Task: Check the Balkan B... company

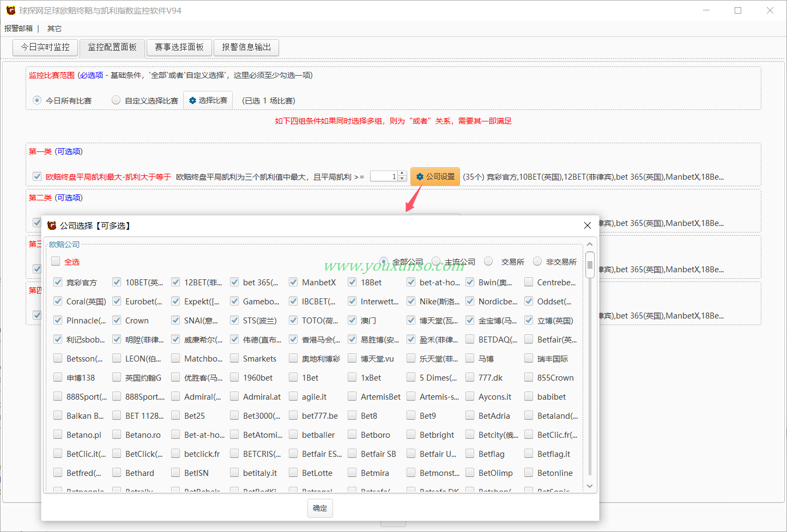Action: 58,415
